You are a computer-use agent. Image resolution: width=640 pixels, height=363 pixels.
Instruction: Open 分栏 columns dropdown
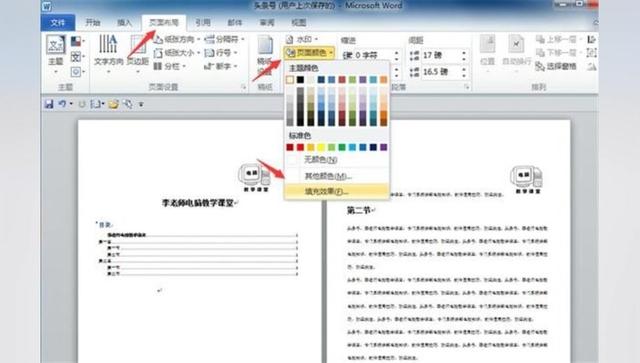170,66
